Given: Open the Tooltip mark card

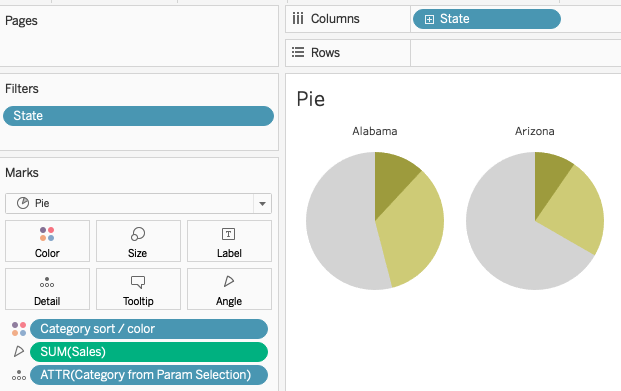Looking at the screenshot, I should point(138,289).
